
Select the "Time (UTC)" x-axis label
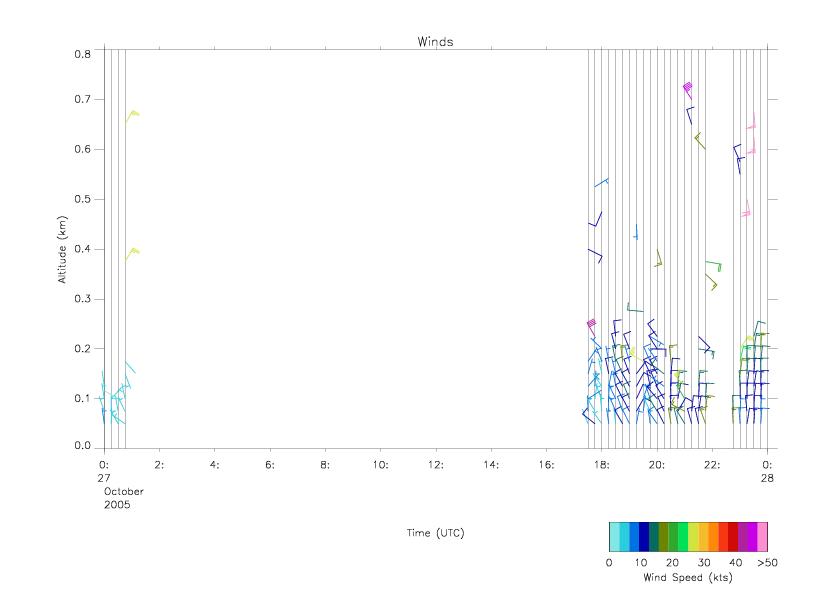435,533
